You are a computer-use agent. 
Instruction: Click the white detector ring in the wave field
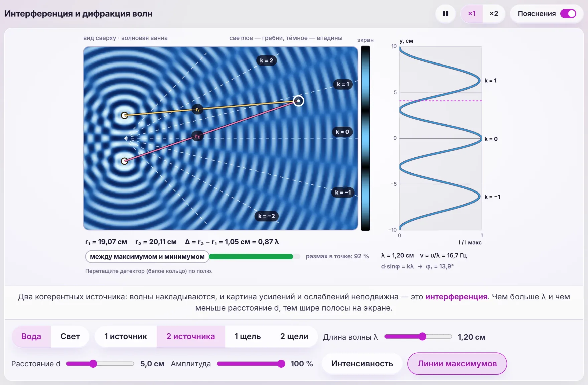298,101
